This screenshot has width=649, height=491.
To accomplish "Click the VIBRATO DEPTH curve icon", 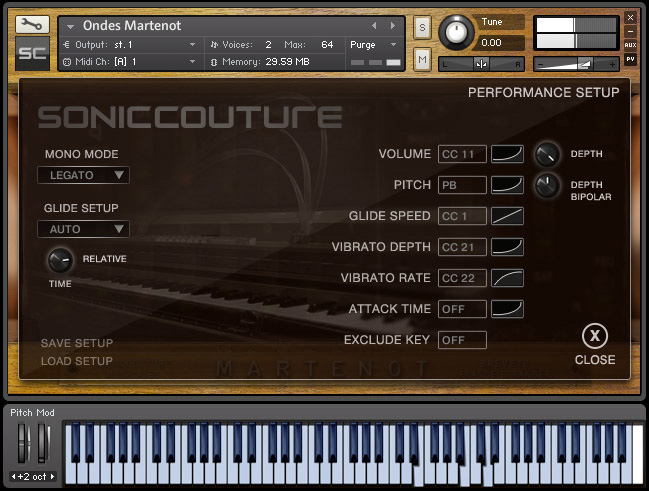I will pyautogui.click(x=507, y=247).
